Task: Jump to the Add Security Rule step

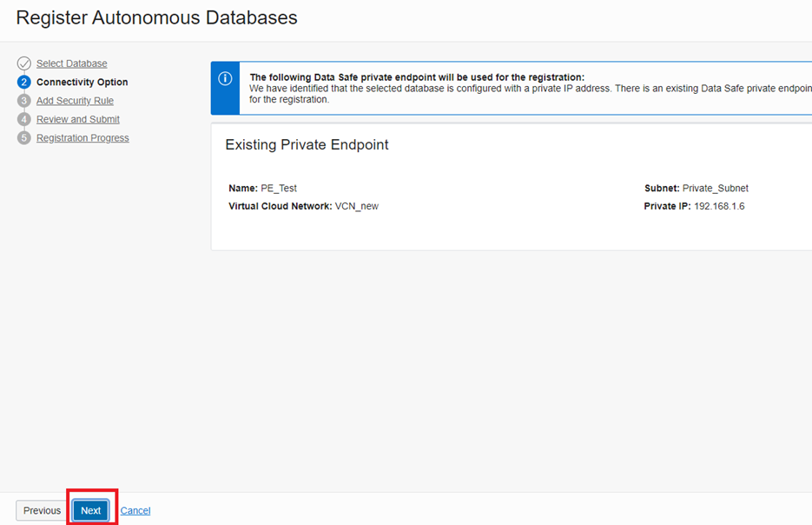Action: [x=75, y=101]
